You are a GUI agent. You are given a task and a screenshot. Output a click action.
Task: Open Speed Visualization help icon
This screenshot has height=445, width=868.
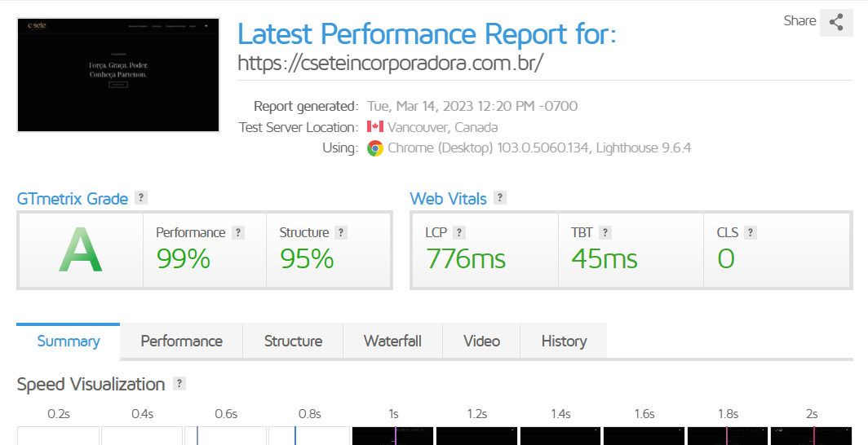click(x=179, y=384)
